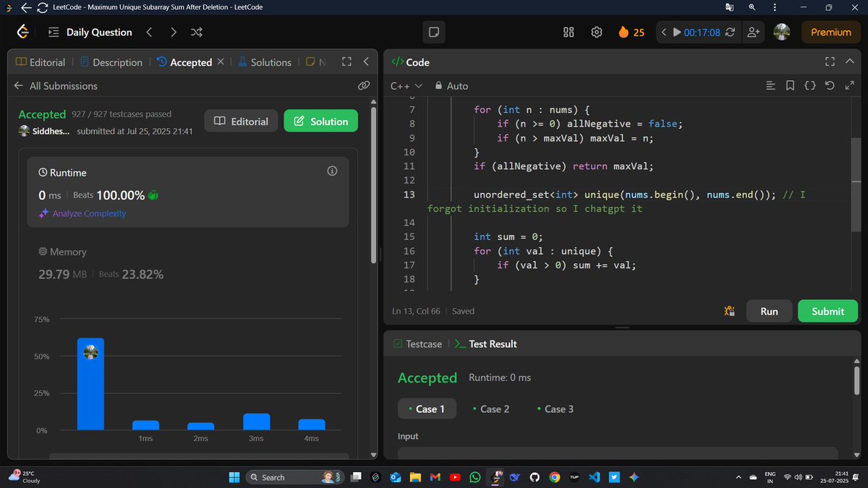Viewport: 868px width, 488px height.
Task: Collapse the Code panel chevron
Action: tap(850, 62)
